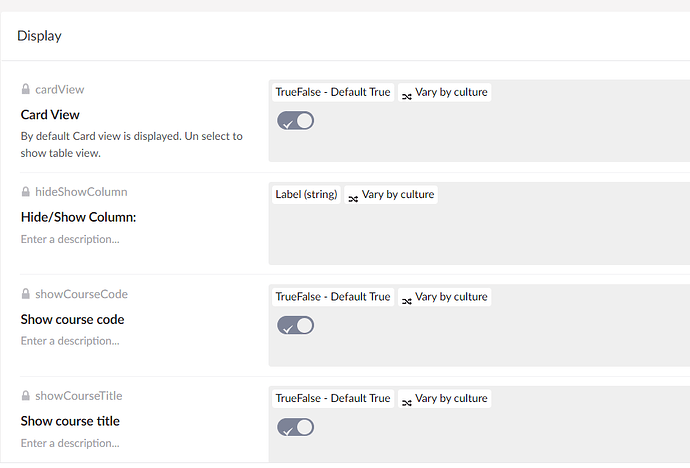
Task: Click the lock icon beside cardView alias
Action: tap(26, 89)
